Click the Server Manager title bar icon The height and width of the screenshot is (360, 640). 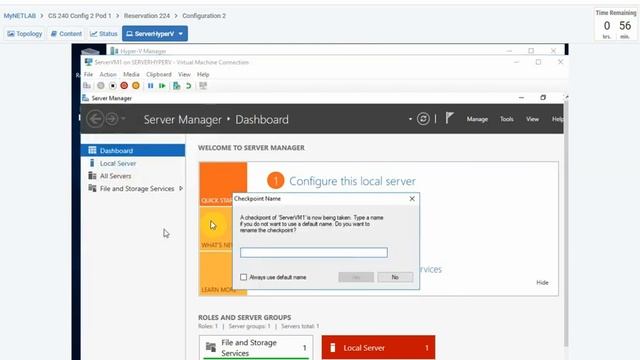[85, 98]
